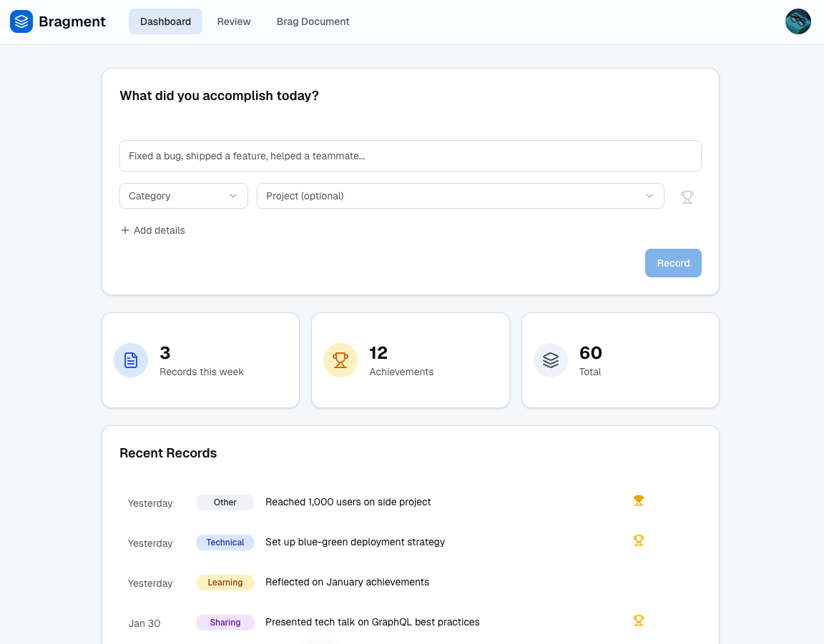The height and width of the screenshot is (644, 824).
Task: Open the Project (optional) dropdown
Action: coord(461,196)
